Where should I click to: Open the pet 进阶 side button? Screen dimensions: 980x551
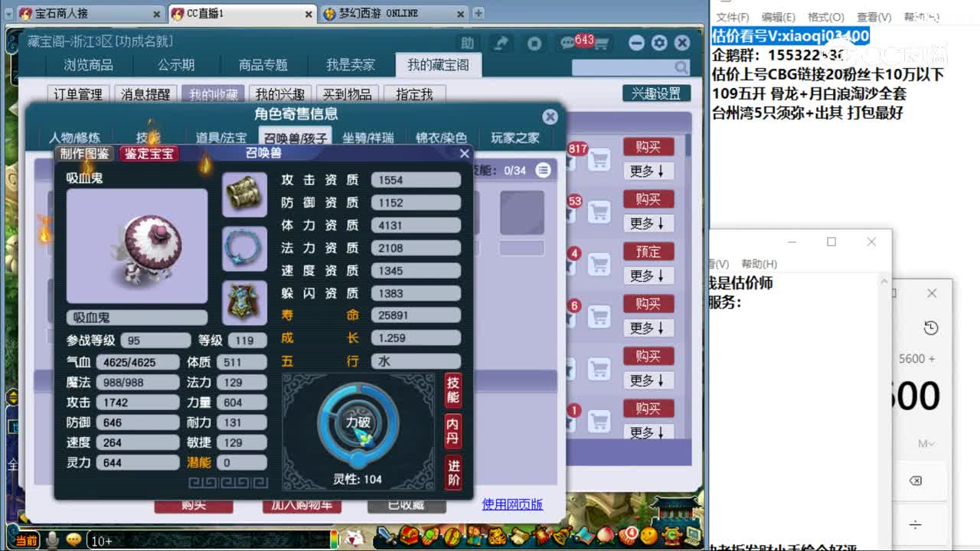(453, 473)
